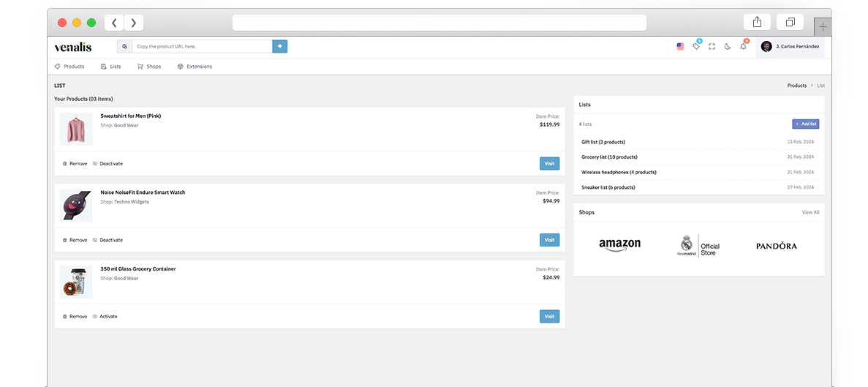Image resolution: width=868 pixels, height=387 pixels.
Task: Visit the Noise NoiseFit Smart Watch page
Action: (549, 240)
